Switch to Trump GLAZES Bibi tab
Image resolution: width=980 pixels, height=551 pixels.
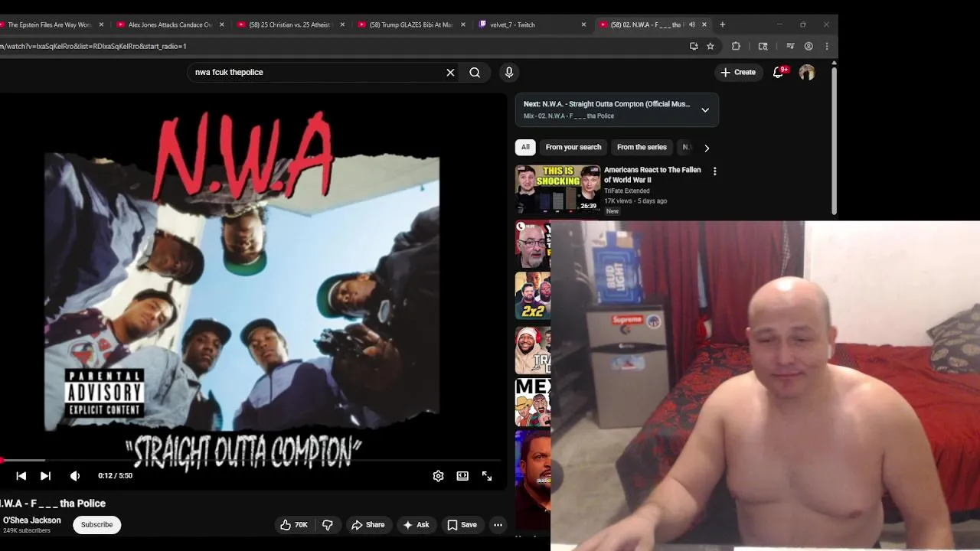(x=410, y=24)
